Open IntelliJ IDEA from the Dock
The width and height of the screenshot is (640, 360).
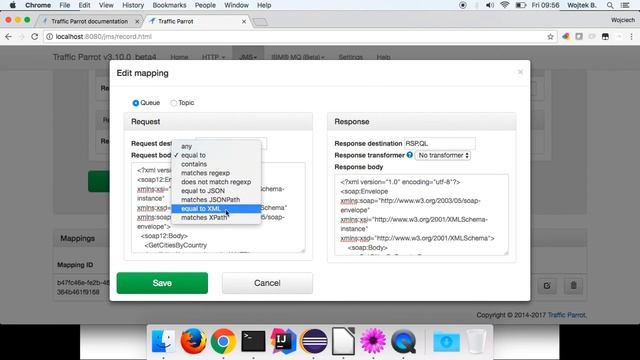pos(283,340)
